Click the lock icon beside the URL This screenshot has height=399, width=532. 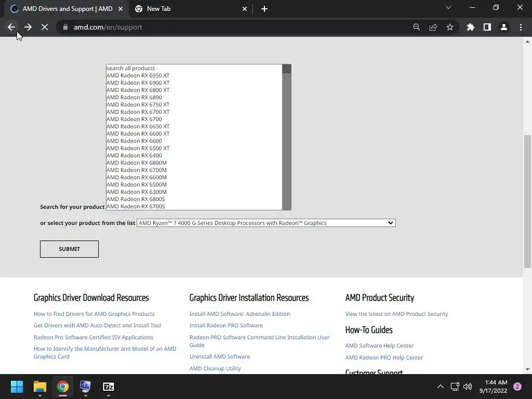click(65, 27)
